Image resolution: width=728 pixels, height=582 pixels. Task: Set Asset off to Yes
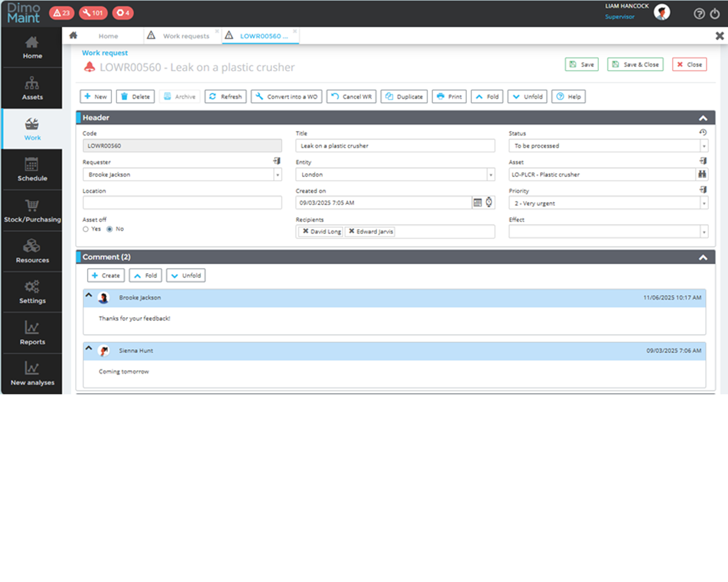(86, 229)
